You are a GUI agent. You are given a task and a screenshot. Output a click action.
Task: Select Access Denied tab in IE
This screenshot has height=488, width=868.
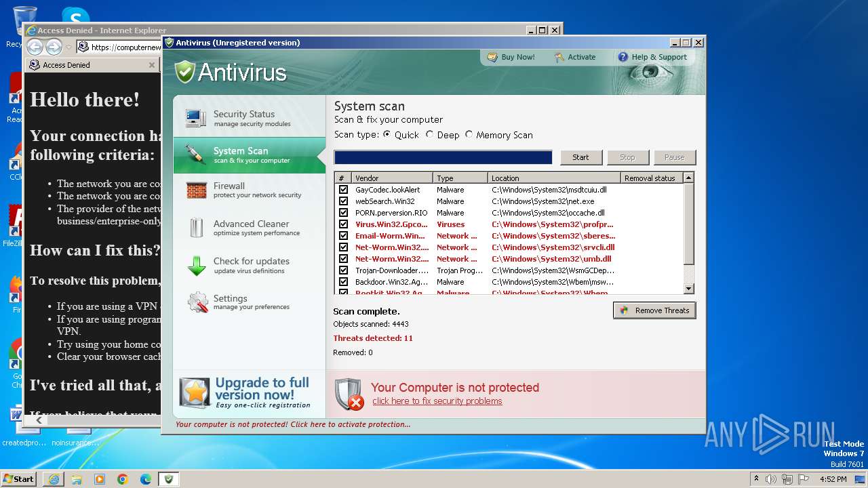[92, 65]
